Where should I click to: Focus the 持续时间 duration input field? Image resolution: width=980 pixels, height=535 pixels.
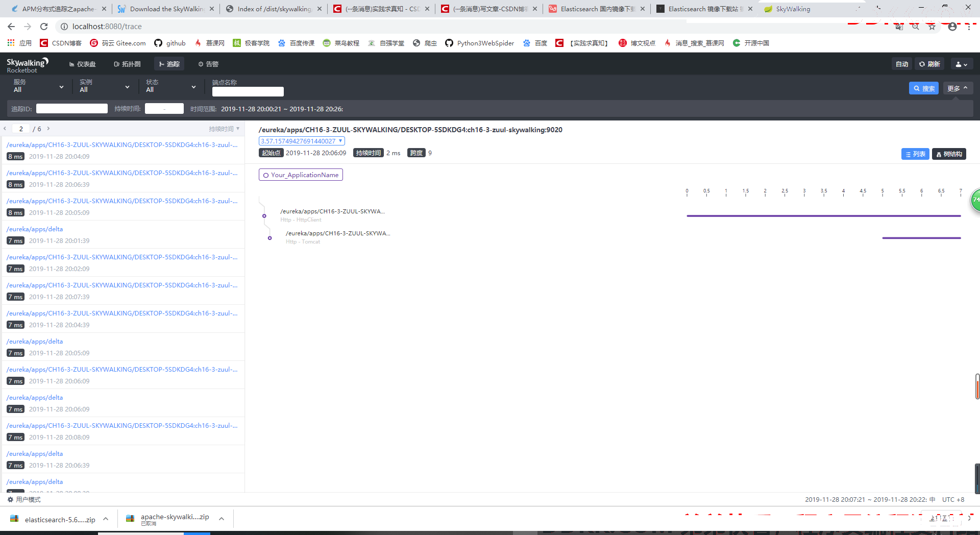pos(164,109)
